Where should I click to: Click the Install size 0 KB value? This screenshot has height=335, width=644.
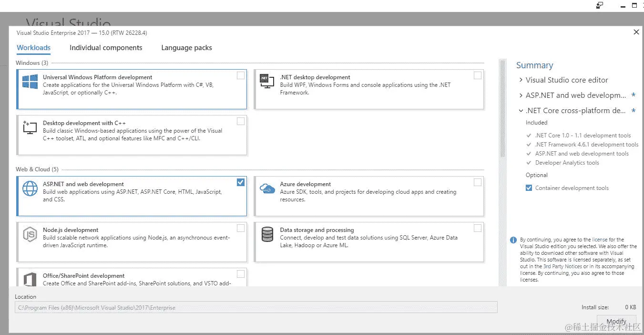click(x=631, y=307)
